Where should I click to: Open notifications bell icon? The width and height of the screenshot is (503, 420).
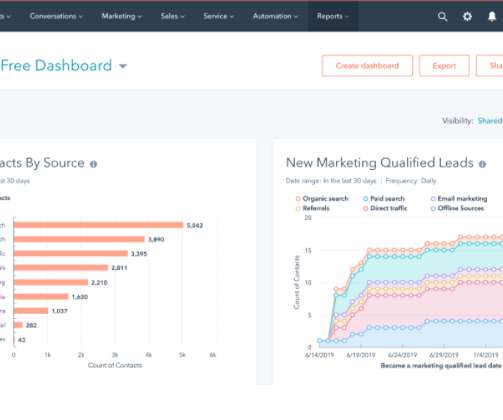click(492, 16)
